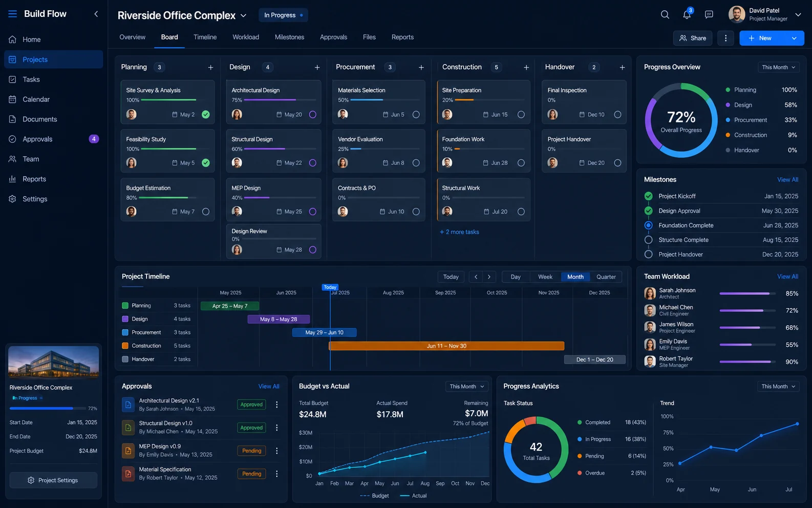Screen dimensions: 812x508
Task: Open the search magnifier icon
Action: click(665, 15)
